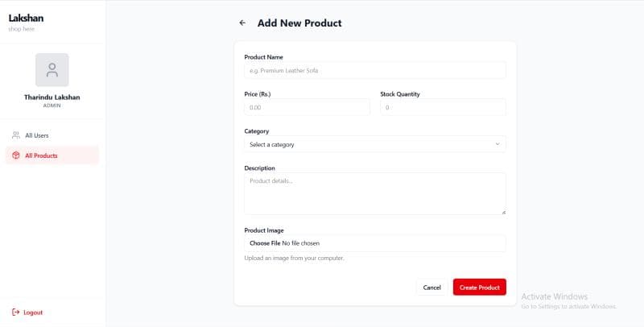Click the ADMIN role label

tap(52, 106)
